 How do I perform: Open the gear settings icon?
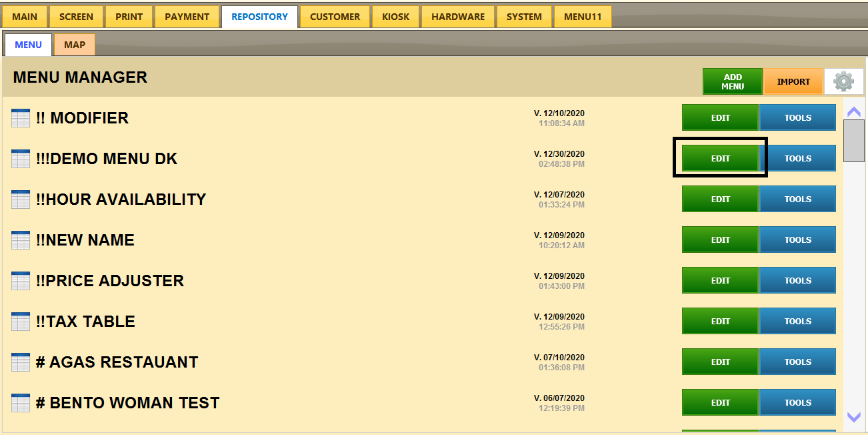pos(843,81)
